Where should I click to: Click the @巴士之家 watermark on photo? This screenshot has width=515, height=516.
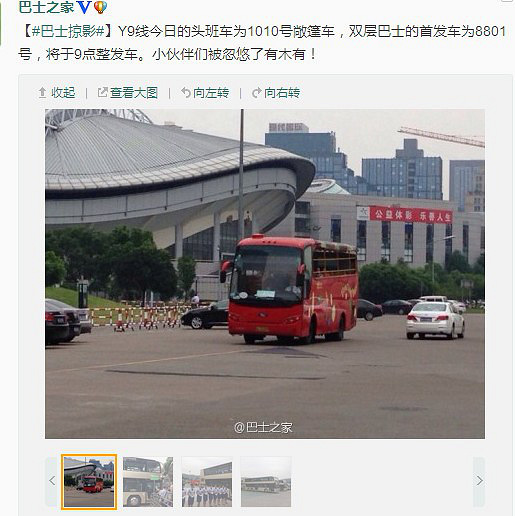[x=263, y=427]
